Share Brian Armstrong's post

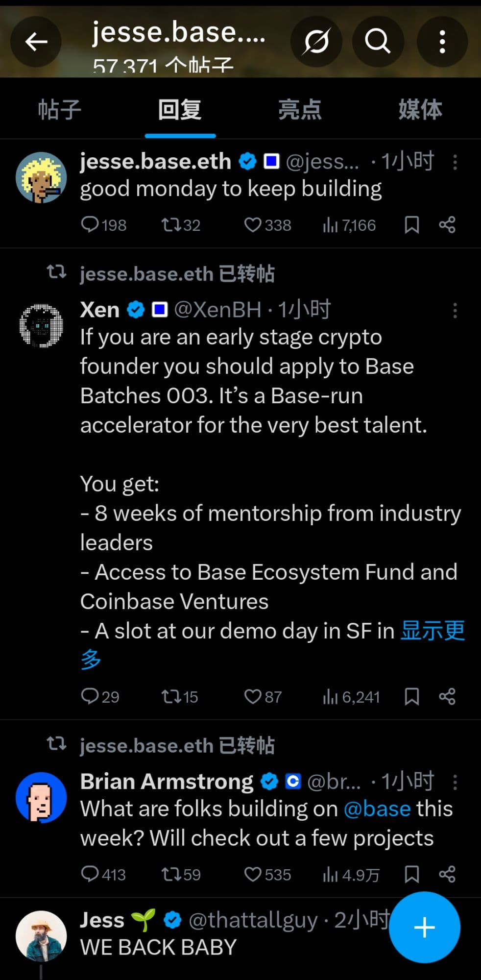click(447, 874)
